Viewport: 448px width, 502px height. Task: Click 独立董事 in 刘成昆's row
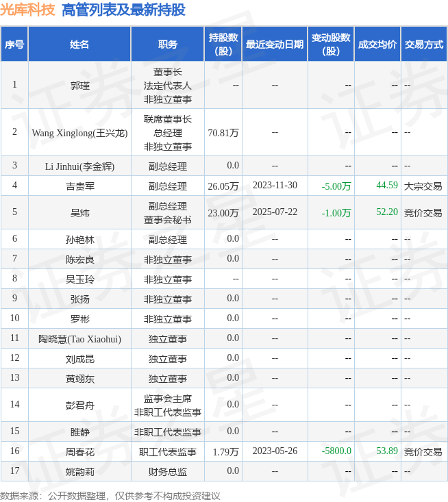coord(167,359)
